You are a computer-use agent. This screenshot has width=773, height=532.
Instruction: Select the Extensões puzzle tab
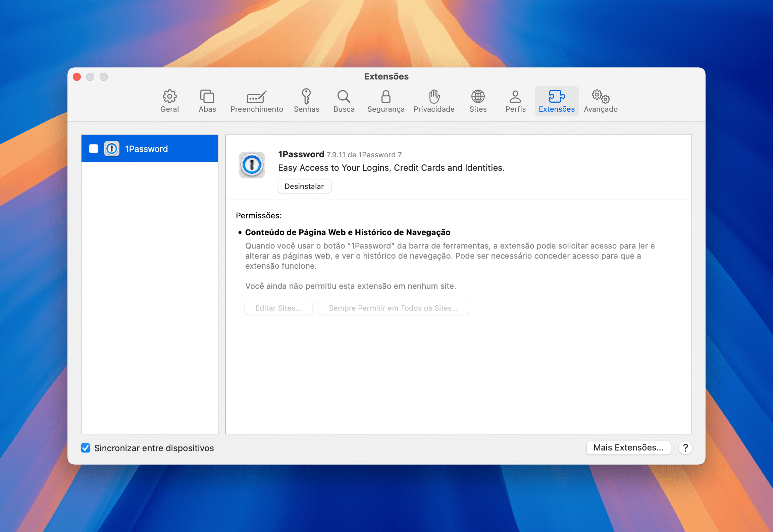[x=557, y=101]
